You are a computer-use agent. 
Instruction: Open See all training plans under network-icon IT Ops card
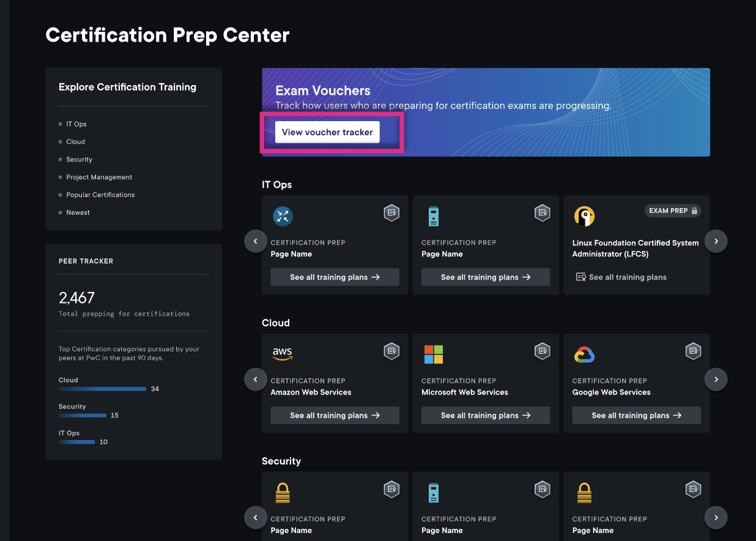click(335, 277)
